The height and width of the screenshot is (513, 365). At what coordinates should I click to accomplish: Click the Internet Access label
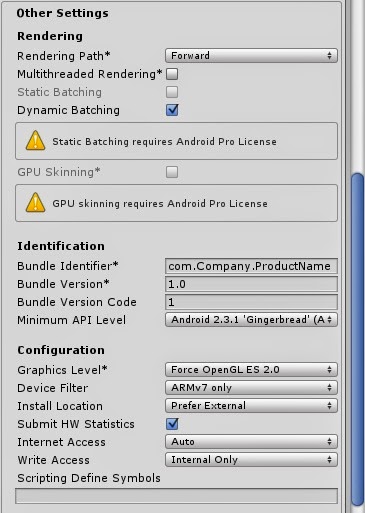(61, 442)
